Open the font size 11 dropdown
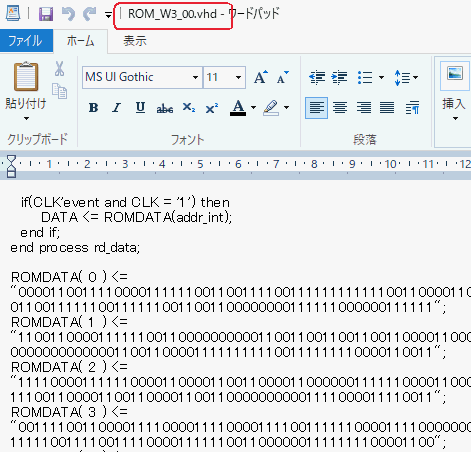The height and width of the screenshot is (452, 471). (238, 77)
